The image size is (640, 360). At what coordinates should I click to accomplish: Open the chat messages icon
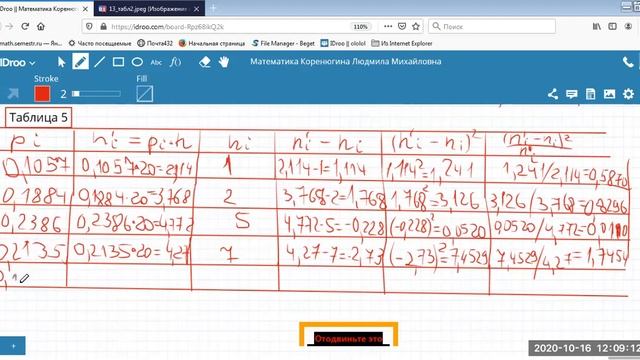click(571, 94)
